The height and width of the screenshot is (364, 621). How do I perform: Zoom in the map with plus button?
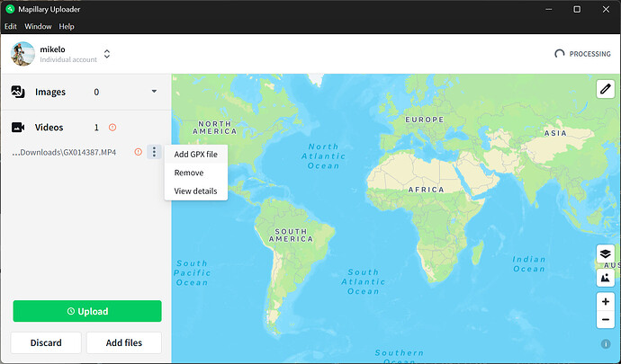tap(605, 302)
